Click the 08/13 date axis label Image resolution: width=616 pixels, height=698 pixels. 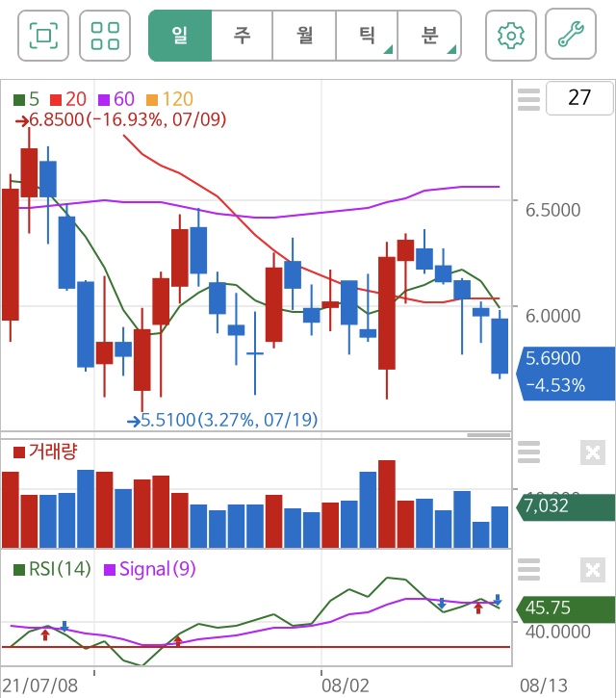(x=544, y=685)
